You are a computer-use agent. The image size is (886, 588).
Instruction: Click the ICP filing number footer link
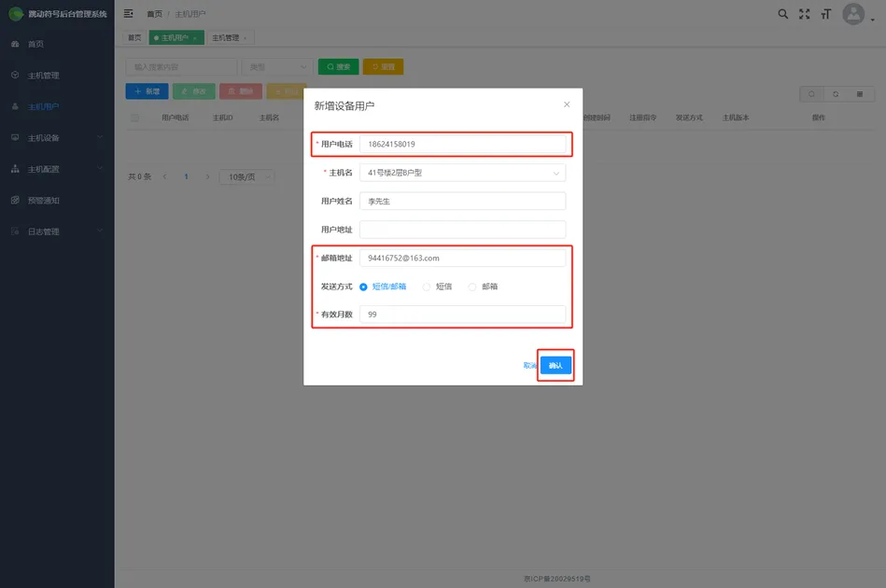(556, 579)
